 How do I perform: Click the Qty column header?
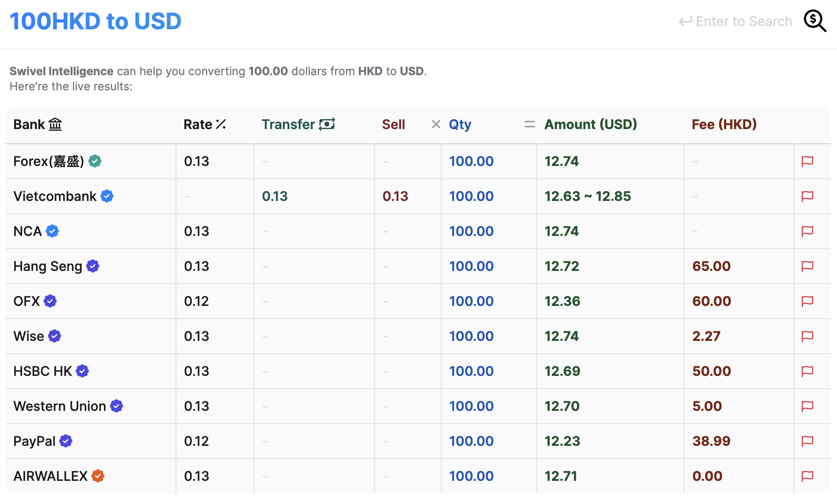click(460, 124)
